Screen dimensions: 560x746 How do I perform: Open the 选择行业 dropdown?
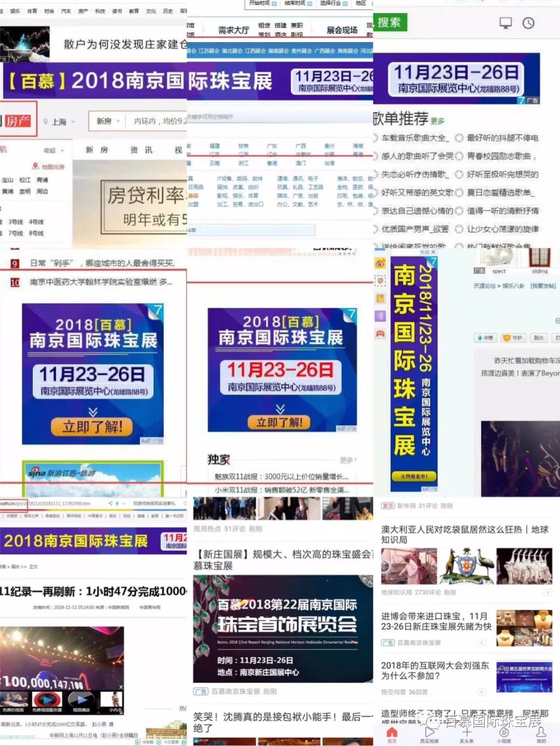333,3
